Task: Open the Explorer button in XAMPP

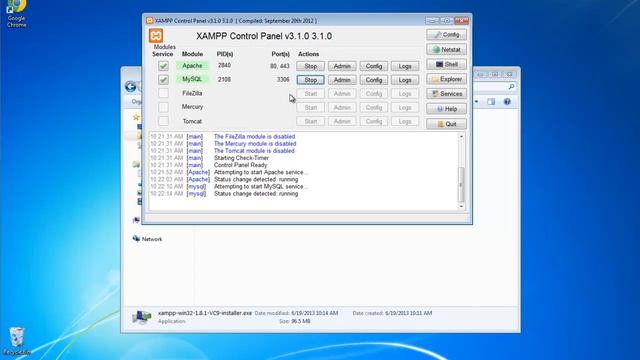Action: click(447, 79)
